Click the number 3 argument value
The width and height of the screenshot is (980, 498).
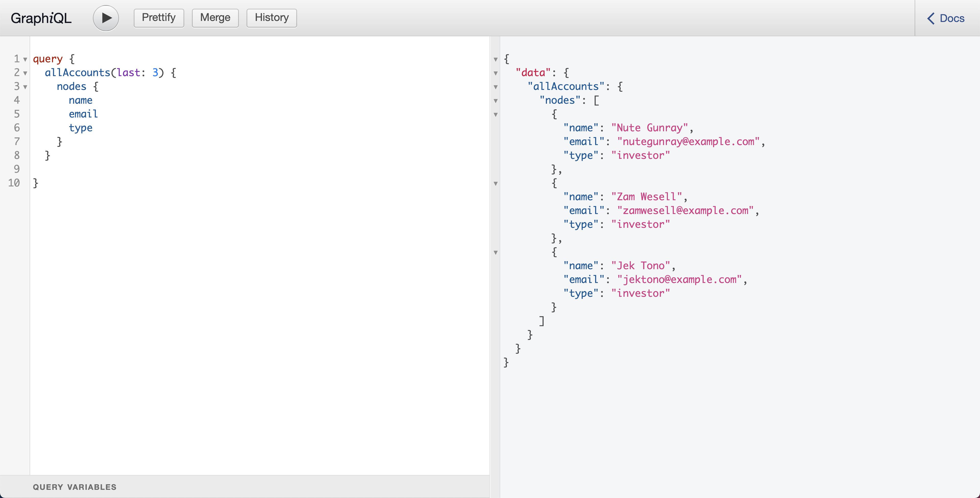(155, 73)
